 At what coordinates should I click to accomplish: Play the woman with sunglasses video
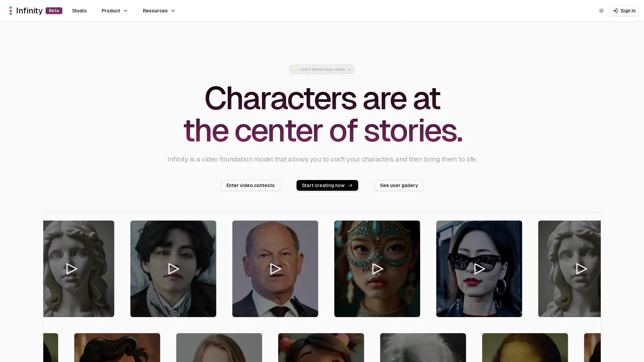479,269
